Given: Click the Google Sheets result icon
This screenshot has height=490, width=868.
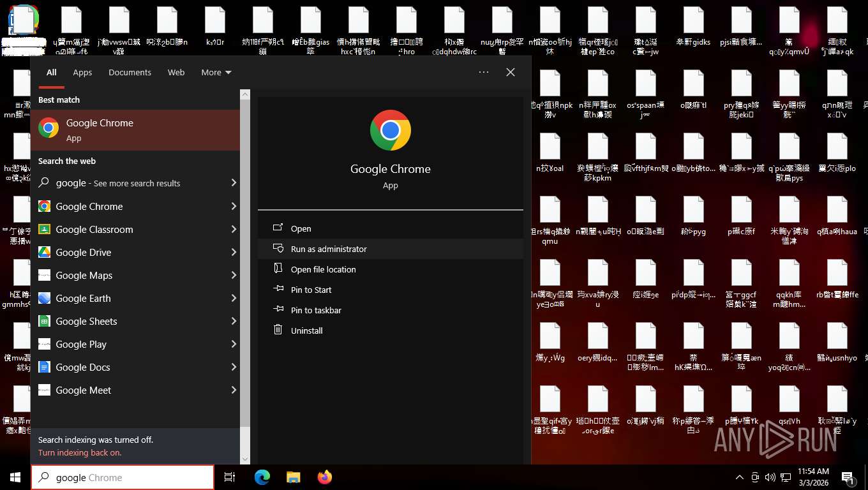Looking at the screenshot, I should [44, 322].
